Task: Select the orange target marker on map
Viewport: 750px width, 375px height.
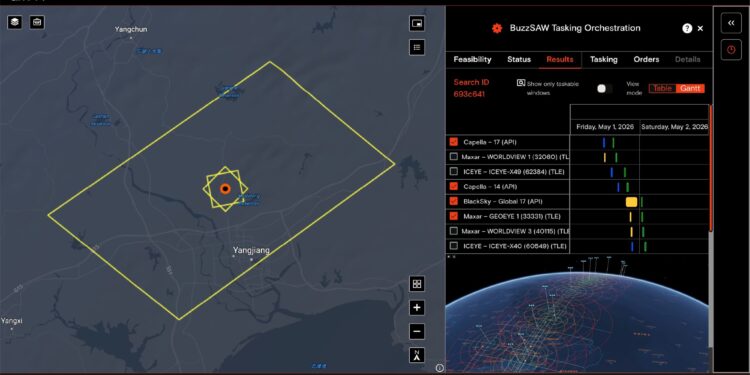Action: point(225,188)
